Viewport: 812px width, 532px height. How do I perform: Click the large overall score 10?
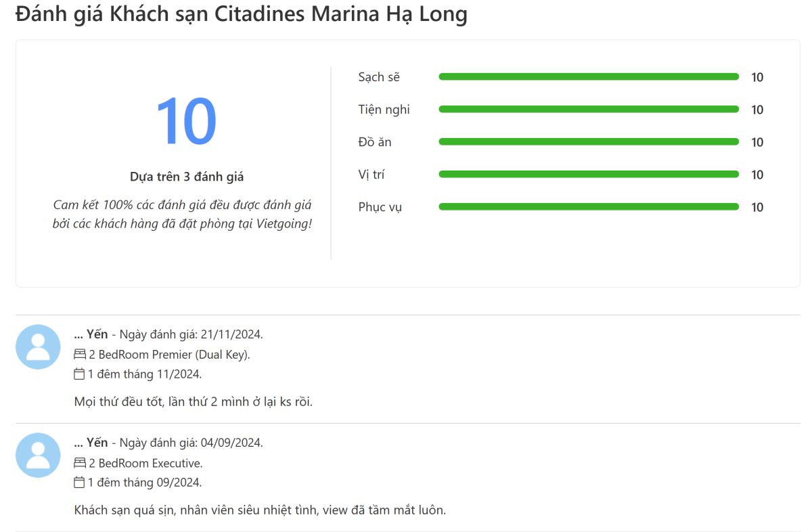coord(186,122)
